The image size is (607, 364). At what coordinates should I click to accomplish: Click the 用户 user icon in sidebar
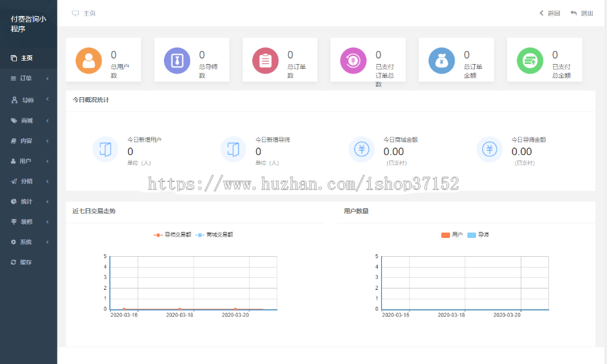tap(13, 161)
